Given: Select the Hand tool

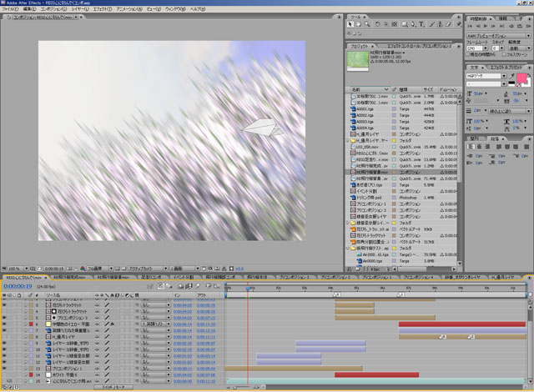Looking at the screenshot, I should (x=359, y=24).
